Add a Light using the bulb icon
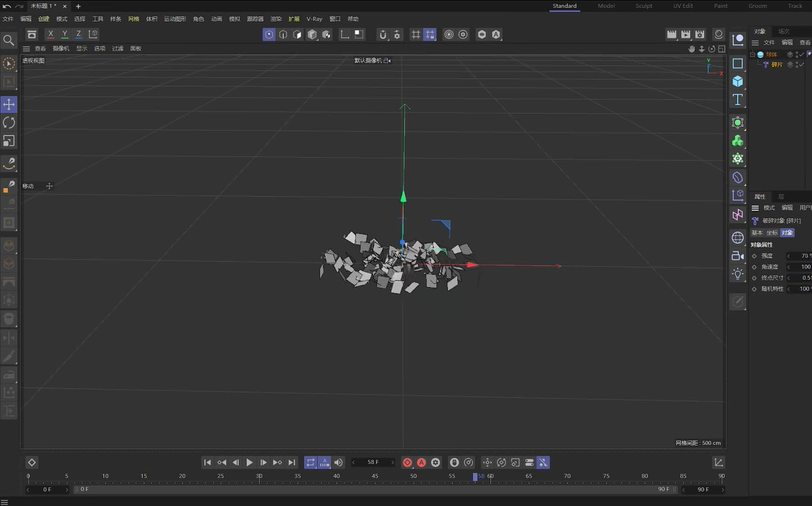This screenshot has height=506, width=812. tap(737, 274)
